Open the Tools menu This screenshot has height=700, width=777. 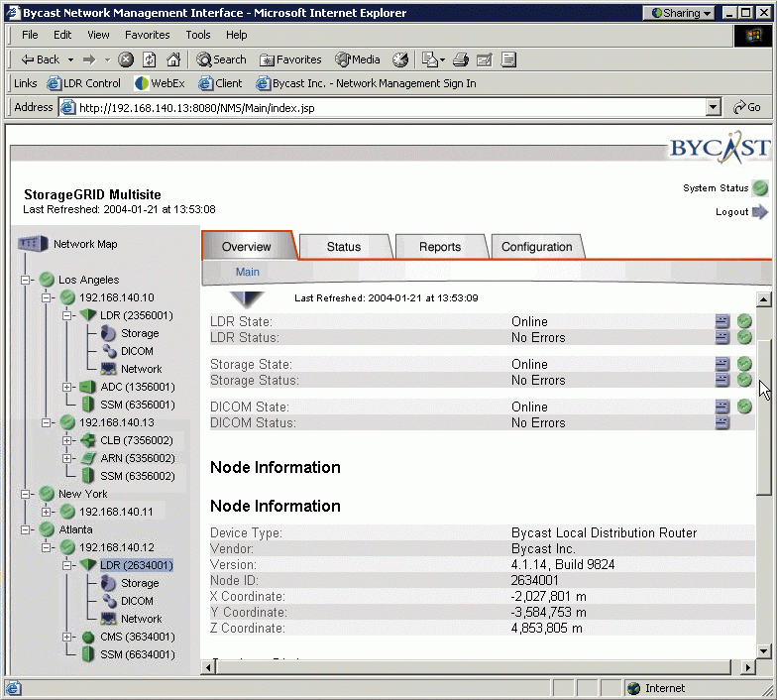point(198,35)
